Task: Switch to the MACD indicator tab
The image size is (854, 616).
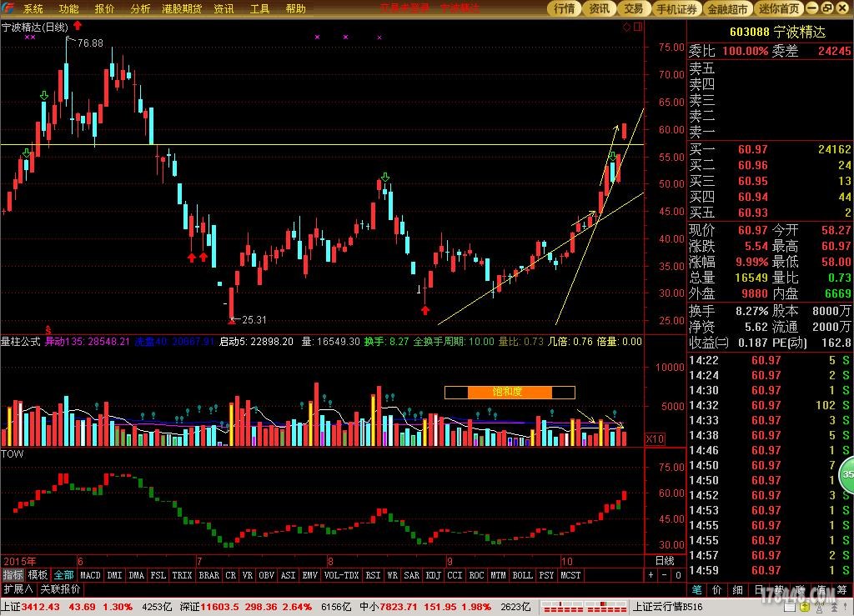Action: 90,575
